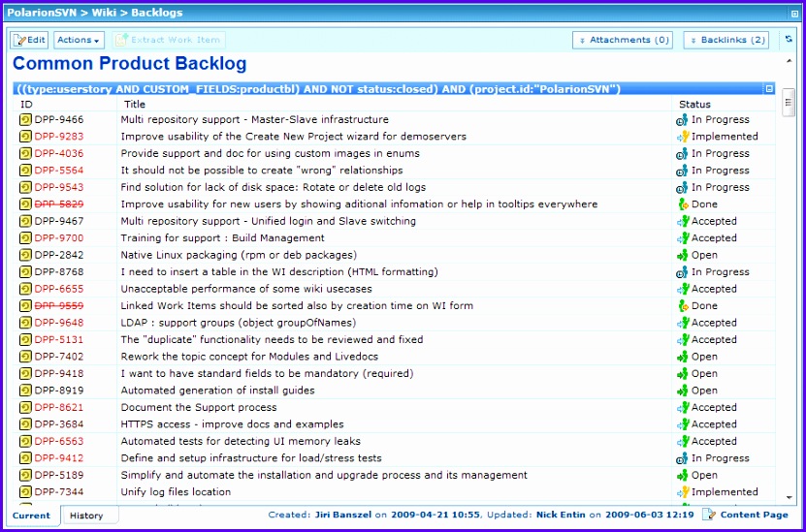The image size is (806, 532).
Task: Click the In Progress status icon for DPP-9466
Action: pos(682,120)
